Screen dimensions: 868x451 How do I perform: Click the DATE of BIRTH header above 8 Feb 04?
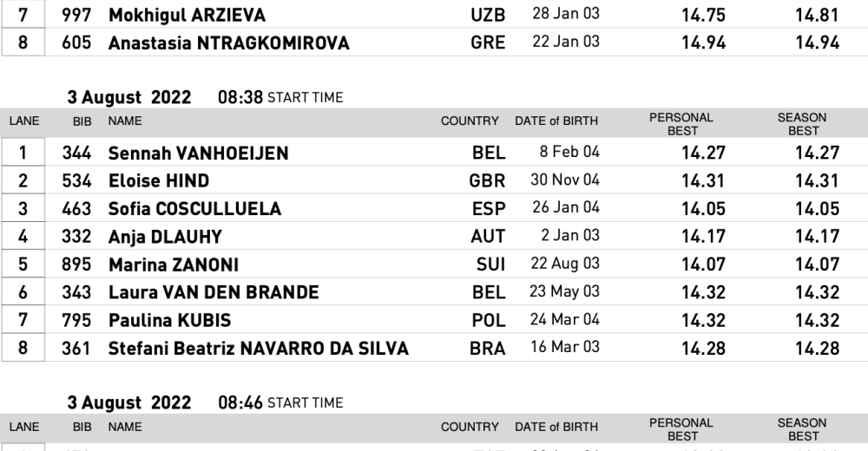[556, 121]
